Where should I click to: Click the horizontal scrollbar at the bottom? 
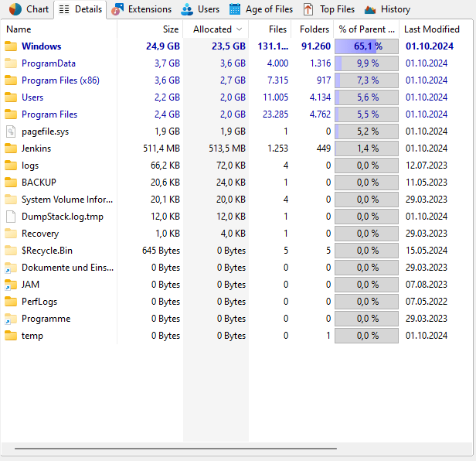pyautogui.click(x=175, y=448)
